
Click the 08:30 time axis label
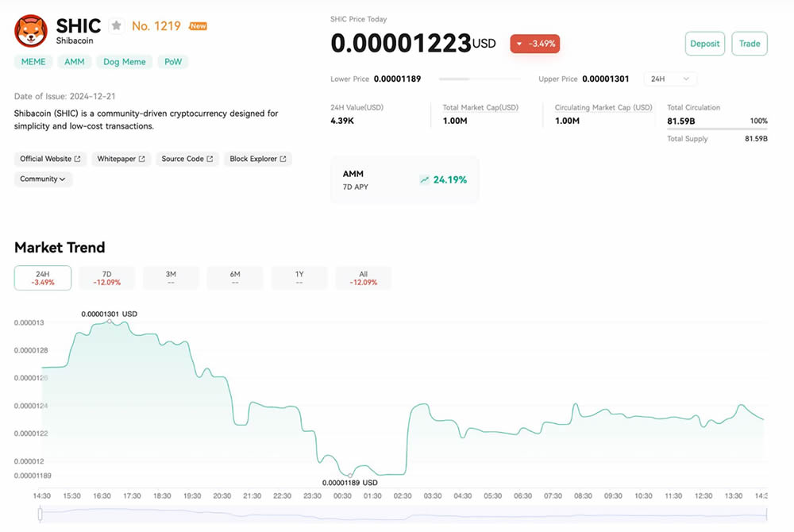[583, 496]
